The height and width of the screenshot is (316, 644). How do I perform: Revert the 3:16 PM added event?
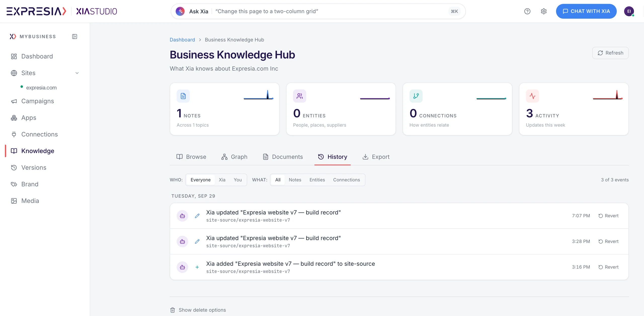click(x=608, y=267)
